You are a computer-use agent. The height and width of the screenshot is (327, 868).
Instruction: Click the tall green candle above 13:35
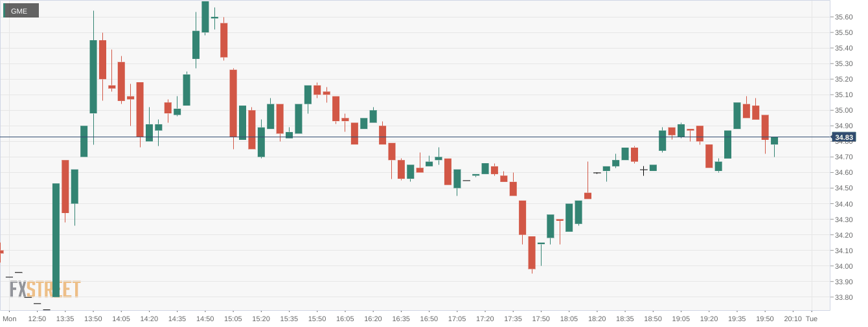(x=56, y=240)
